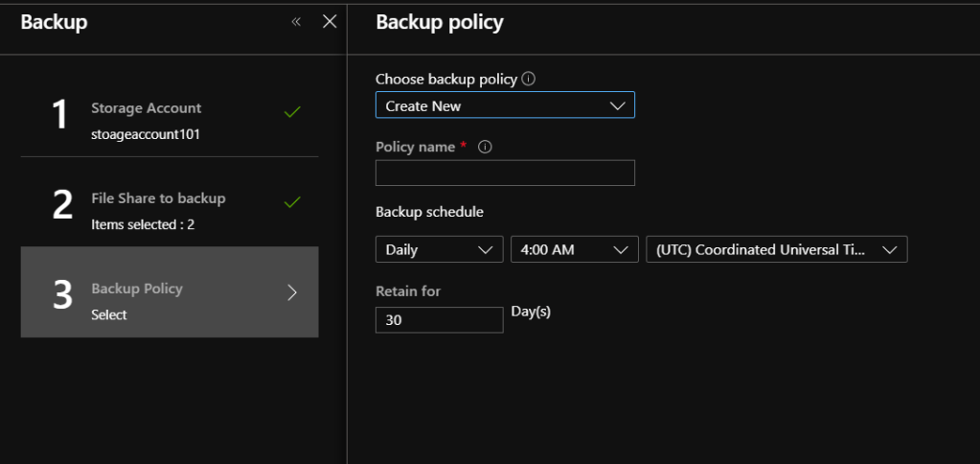The image size is (980, 464).
Task: Click info icon next to Policy name
Action: [484, 148]
